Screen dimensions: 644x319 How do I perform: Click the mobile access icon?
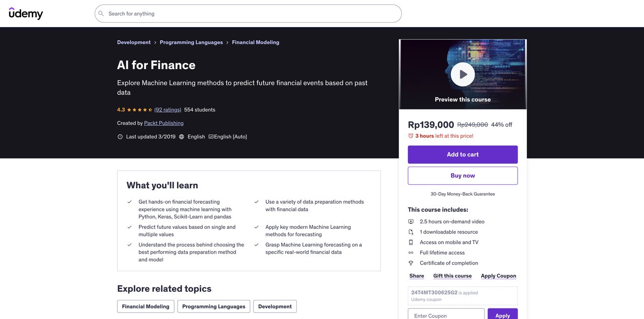point(411,243)
